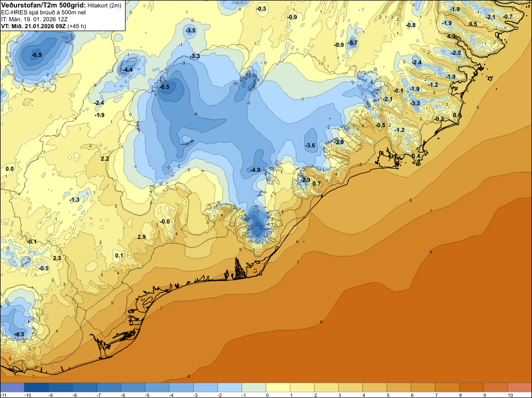This screenshot has height=398, width=532.
Task: Click the '-2.5' temperature value
Action: (x=456, y=53)
